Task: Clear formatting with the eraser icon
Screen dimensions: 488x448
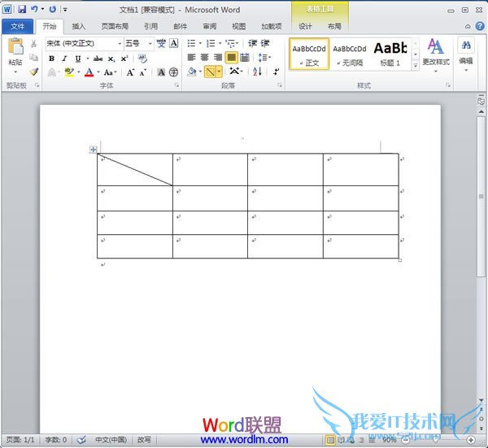Action: click(x=142, y=59)
